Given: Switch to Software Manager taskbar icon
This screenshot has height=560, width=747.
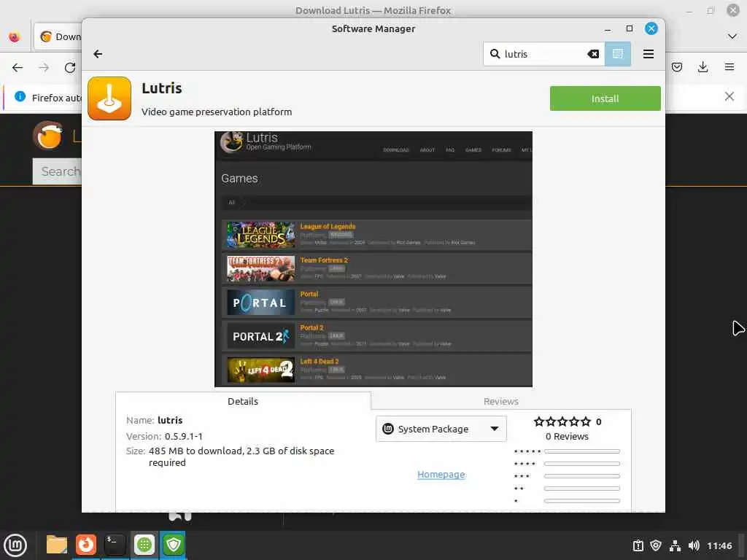Looking at the screenshot, I should tap(144, 545).
